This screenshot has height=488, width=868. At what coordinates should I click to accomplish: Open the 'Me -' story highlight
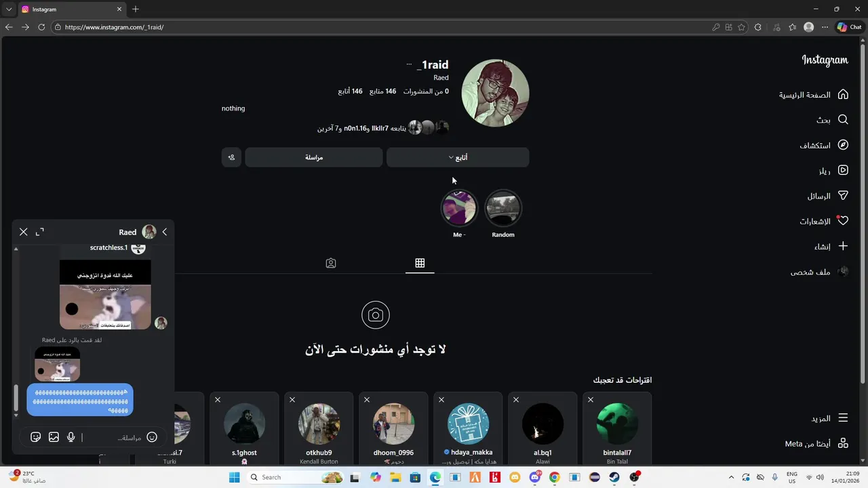point(459,208)
